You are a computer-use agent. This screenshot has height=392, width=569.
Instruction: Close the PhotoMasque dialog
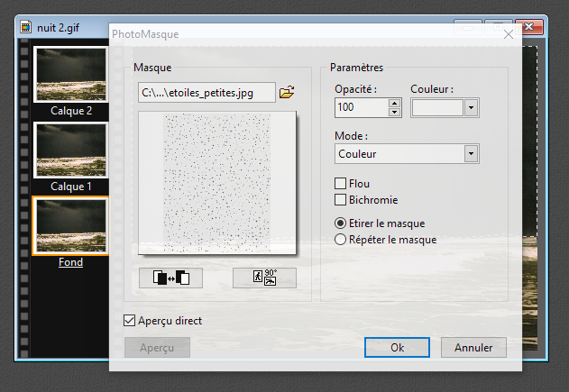pyautogui.click(x=508, y=34)
